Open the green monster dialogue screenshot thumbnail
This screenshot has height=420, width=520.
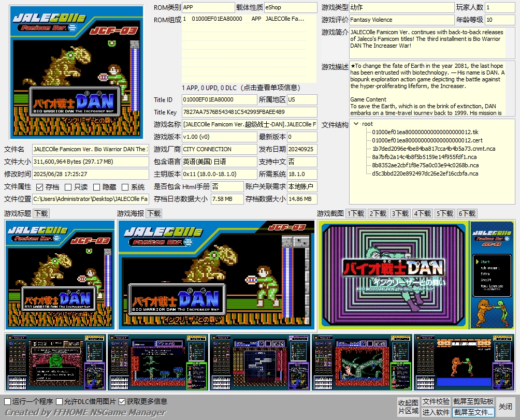tap(55, 363)
